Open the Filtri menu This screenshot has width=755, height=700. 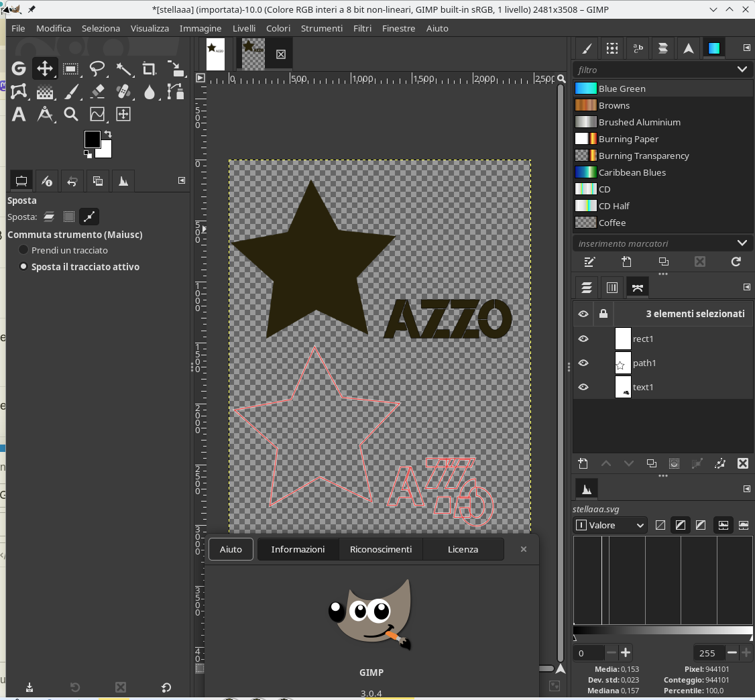362,28
